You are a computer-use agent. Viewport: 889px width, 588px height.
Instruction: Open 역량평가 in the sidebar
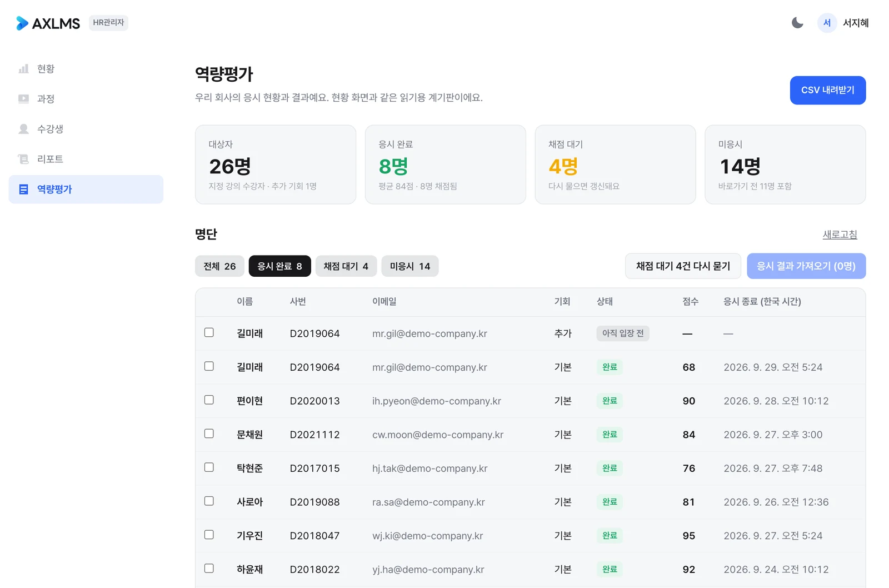pyautogui.click(x=86, y=190)
